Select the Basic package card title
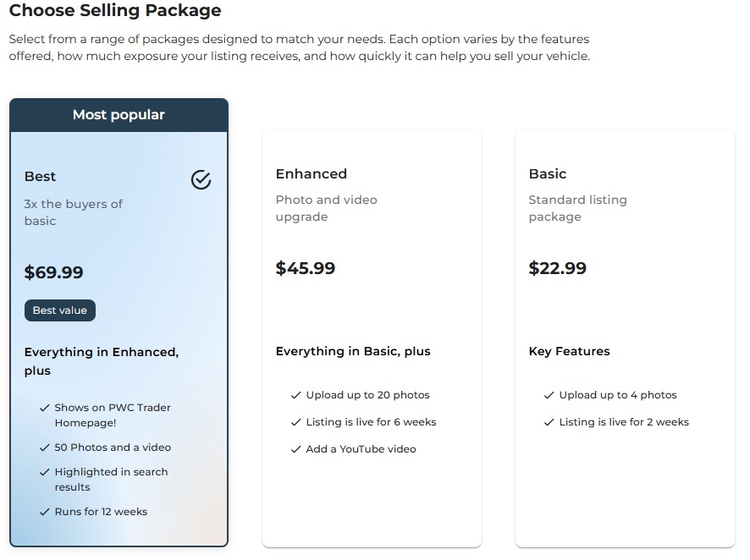The image size is (750, 560). click(547, 173)
